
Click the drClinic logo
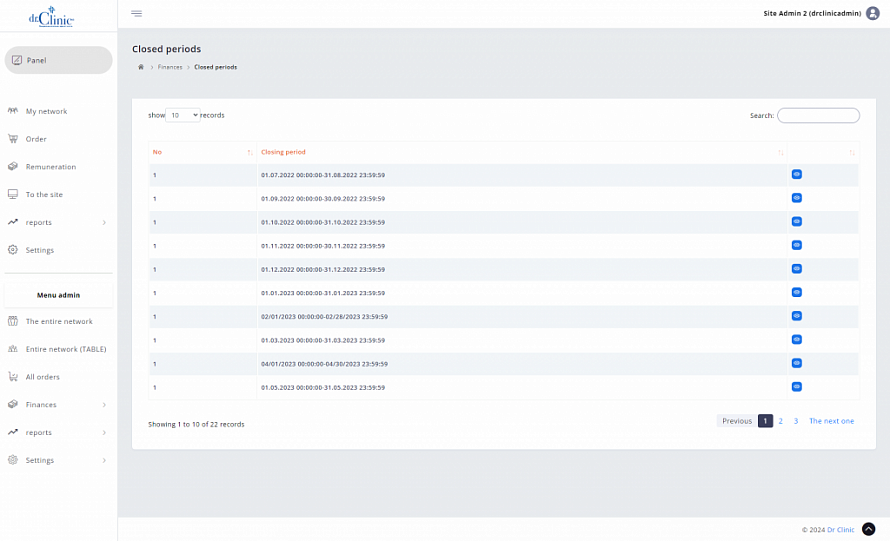51,16
